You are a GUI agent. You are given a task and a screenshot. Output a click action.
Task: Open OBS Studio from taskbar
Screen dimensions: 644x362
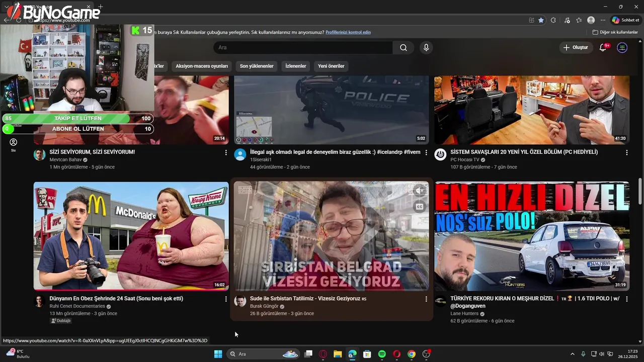click(x=426, y=354)
